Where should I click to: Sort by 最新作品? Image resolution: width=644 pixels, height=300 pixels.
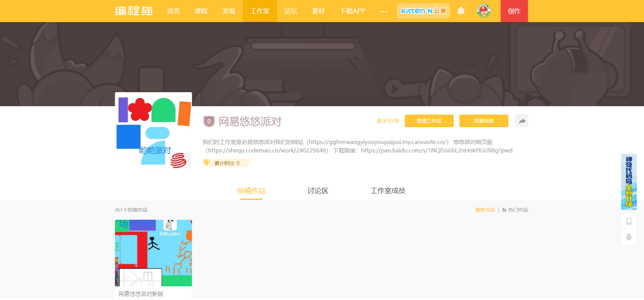pyautogui.click(x=485, y=210)
